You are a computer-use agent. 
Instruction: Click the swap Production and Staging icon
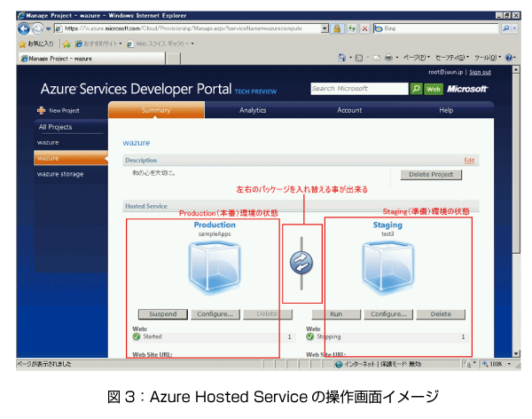coord(301,263)
